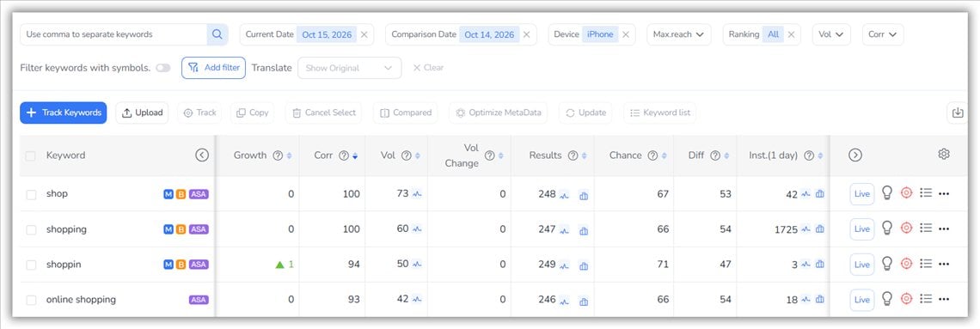Screen dimensions: 980x329
Task: Click Cancel Select toolbar item
Action: [324, 113]
